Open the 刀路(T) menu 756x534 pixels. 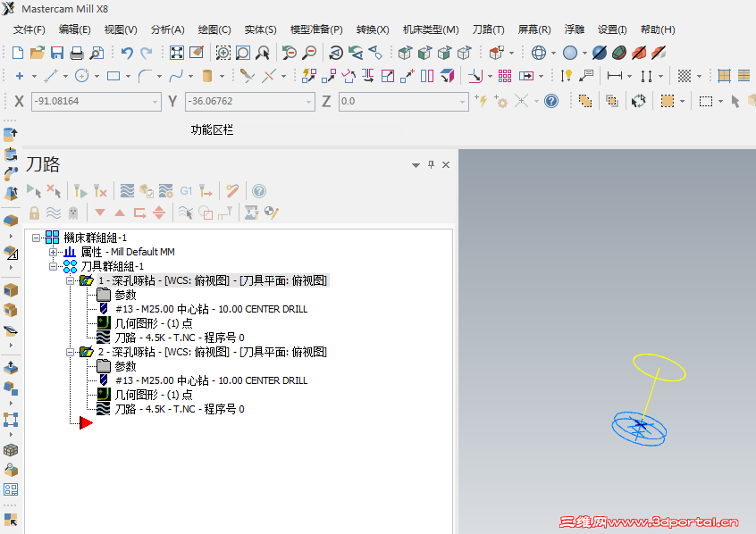[x=489, y=29]
